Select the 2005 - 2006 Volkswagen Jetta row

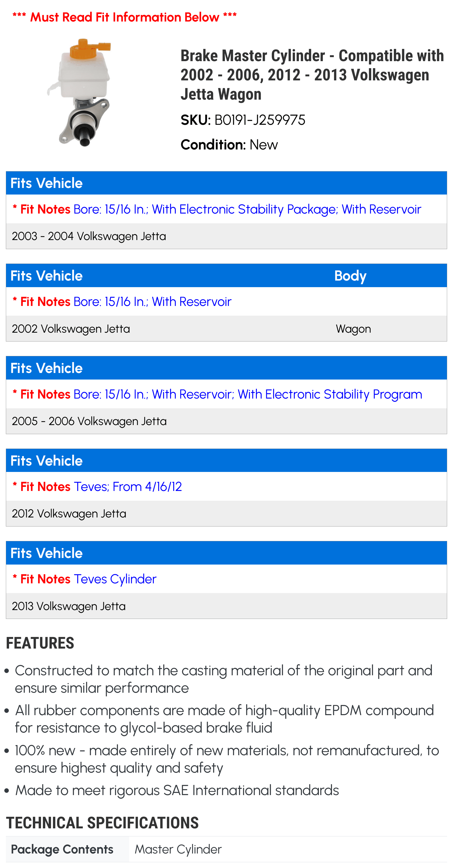click(x=226, y=421)
